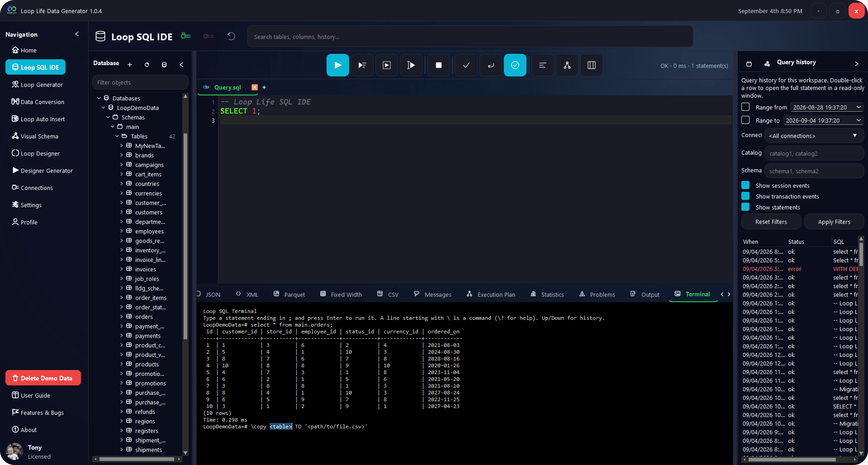This screenshot has height=465, width=868.
Task: Switch to the Parquet tab
Action: click(x=289, y=294)
